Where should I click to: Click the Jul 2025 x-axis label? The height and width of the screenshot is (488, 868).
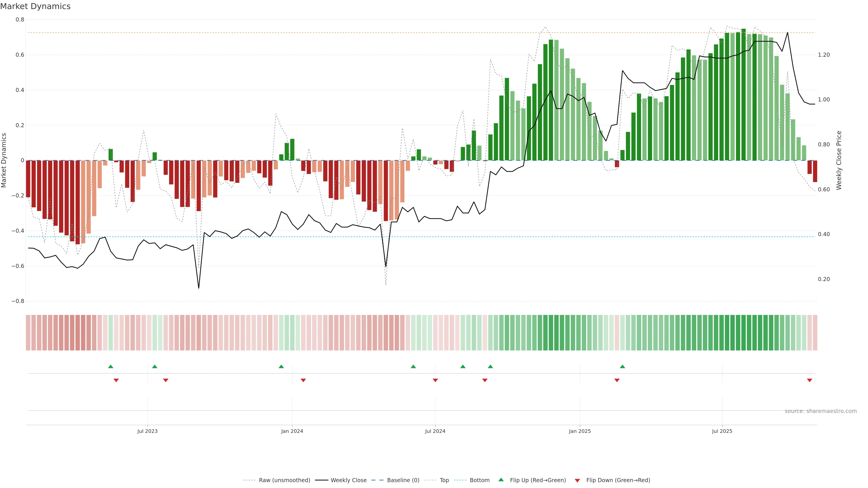[722, 431]
